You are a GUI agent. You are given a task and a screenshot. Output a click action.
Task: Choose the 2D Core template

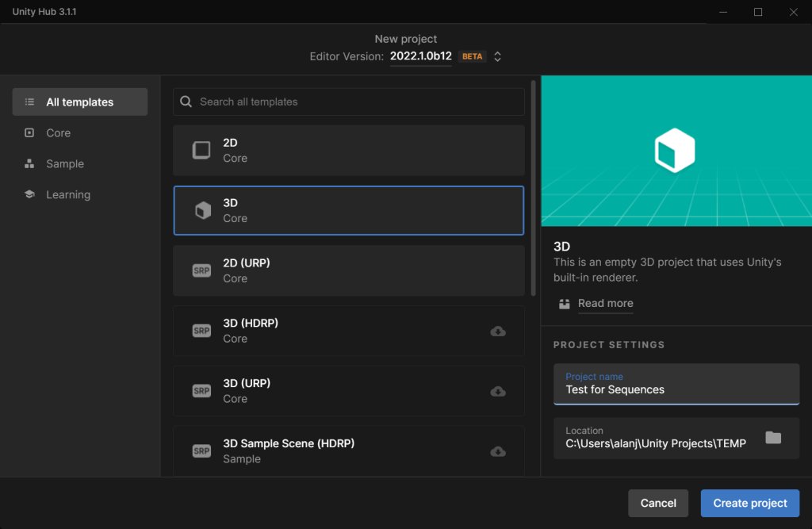tap(349, 150)
